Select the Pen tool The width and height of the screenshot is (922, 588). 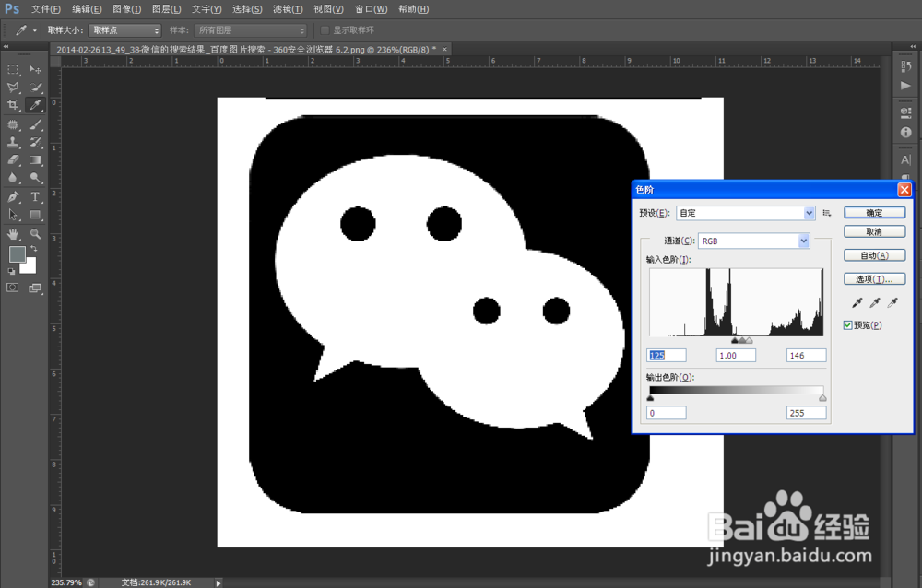pos(13,197)
